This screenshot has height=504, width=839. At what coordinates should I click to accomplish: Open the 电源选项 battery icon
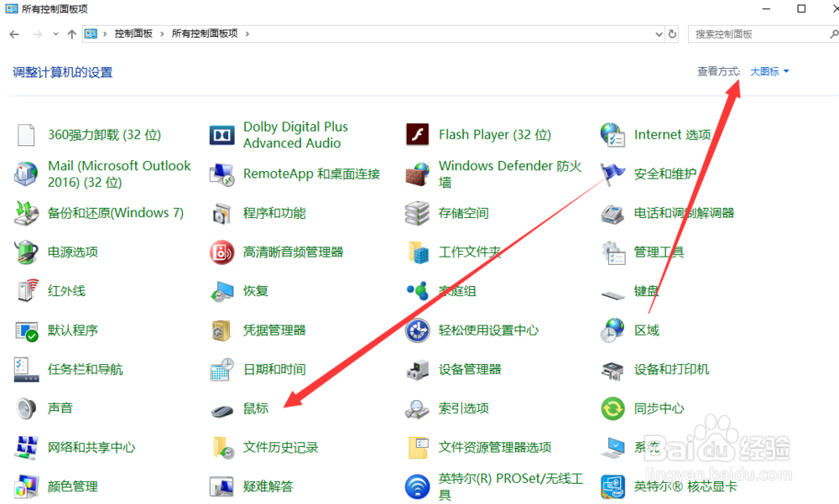coord(26,252)
